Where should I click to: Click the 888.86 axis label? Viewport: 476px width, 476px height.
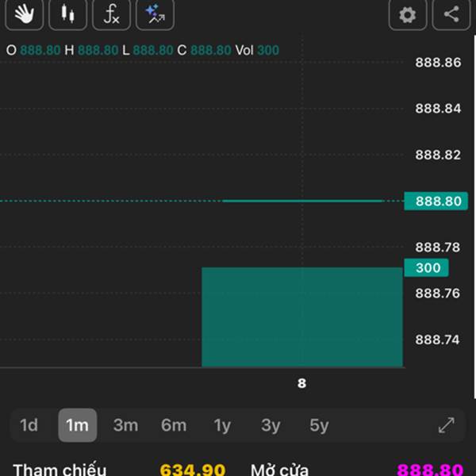(x=438, y=63)
